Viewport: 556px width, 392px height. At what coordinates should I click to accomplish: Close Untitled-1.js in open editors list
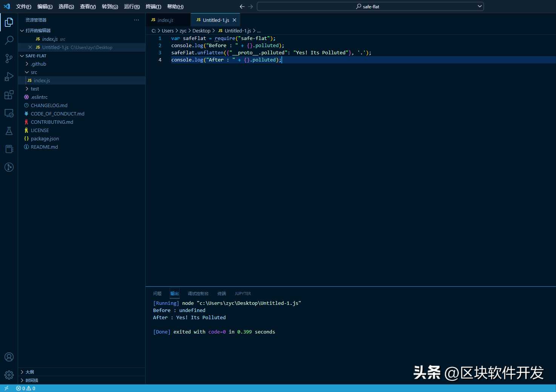(x=30, y=47)
